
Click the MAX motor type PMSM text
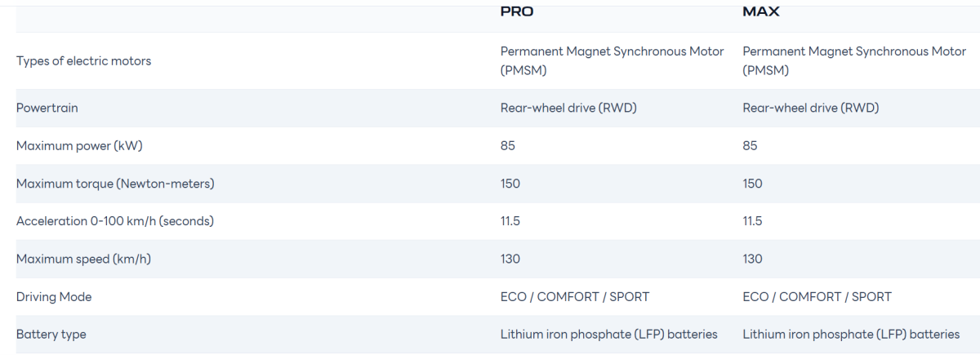(854, 60)
